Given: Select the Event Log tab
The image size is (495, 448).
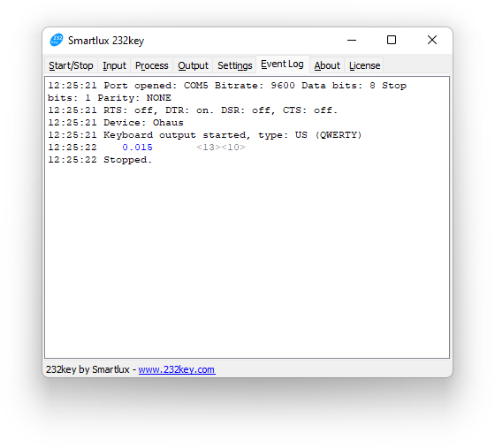Looking at the screenshot, I should (x=282, y=65).
